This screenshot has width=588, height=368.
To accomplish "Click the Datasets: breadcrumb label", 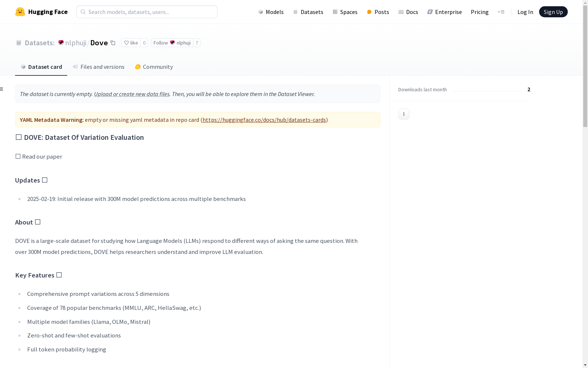I will tap(40, 43).
